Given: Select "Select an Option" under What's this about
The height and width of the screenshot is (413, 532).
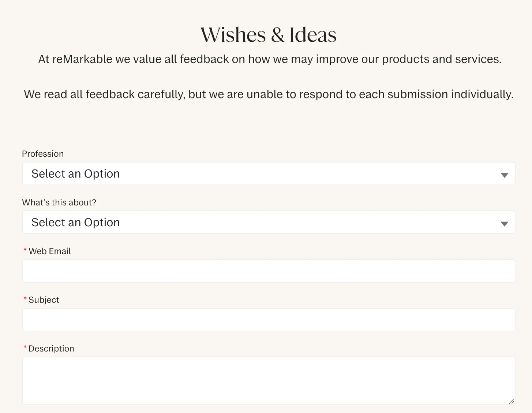Looking at the screenshot, I should click(x=76, y=222).
